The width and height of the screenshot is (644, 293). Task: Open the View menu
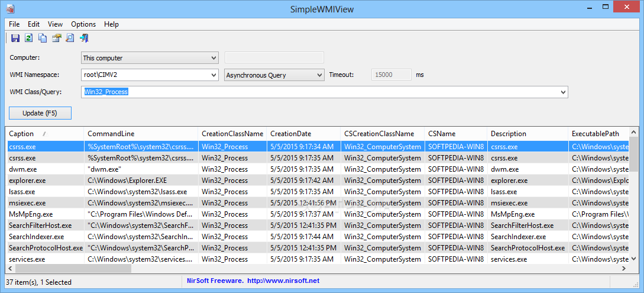pos(55,24)
